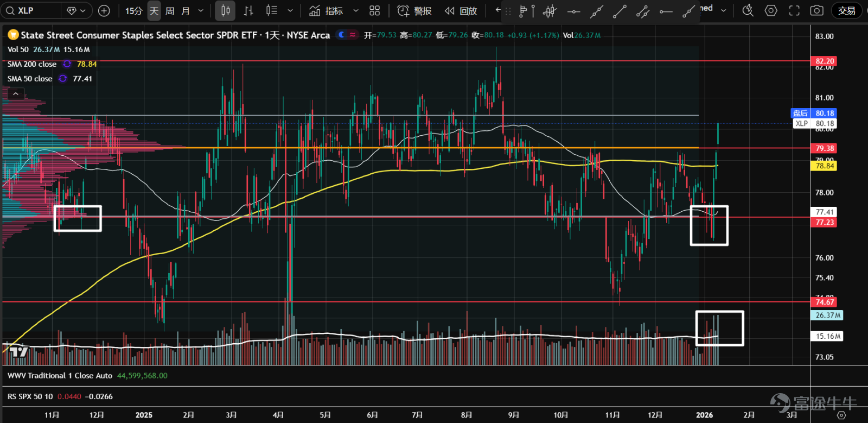Viewport: 868px width, 423px height.
Task: Click the 交易 trade button
Action: pyautogui.click(x=847, y=11)
